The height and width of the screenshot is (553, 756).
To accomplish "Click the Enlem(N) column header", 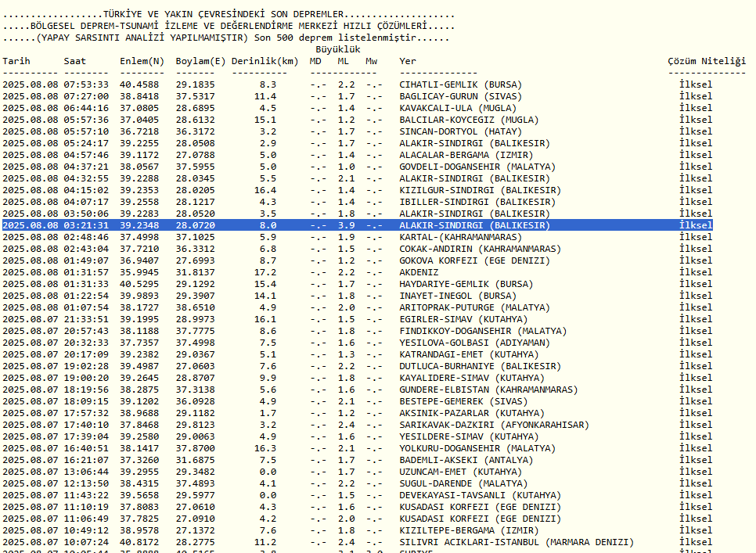I will [x=141, y=60].
